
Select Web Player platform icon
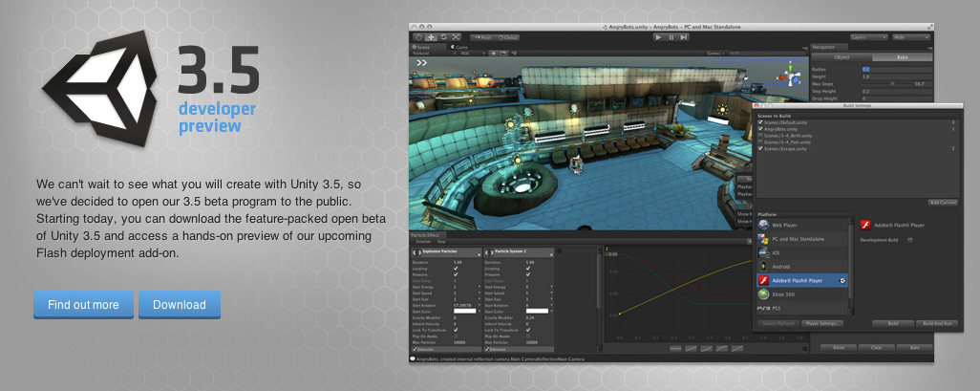(x=763, y=225)
